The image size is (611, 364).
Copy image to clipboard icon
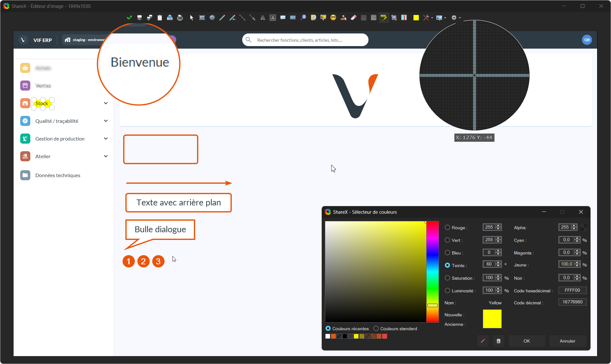160,18
